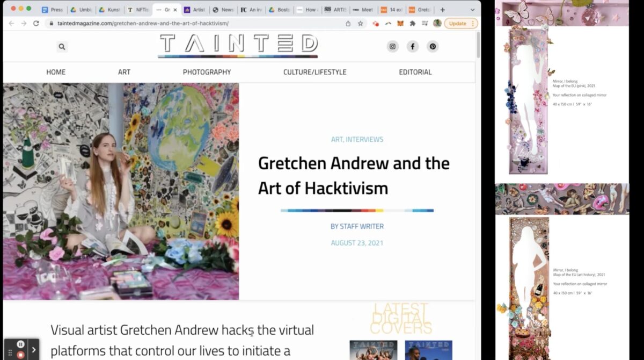Open the Chrome profile avatar

click(437, 24)
